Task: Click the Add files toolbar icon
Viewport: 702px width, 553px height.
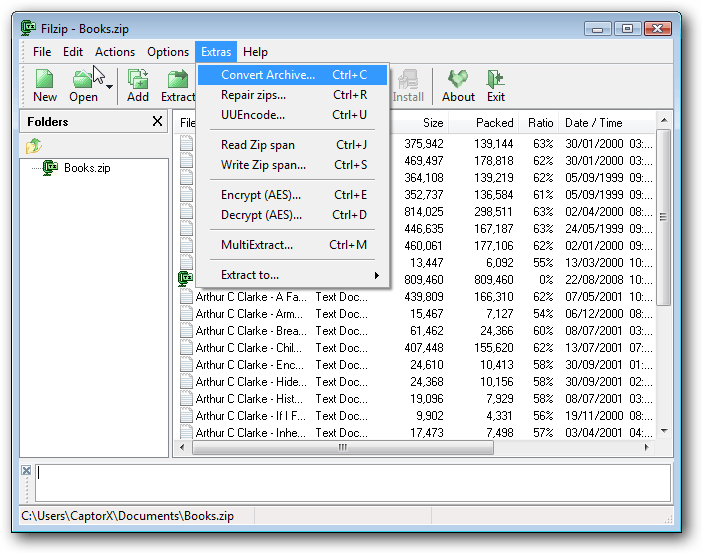Action: tap(138, 85)
